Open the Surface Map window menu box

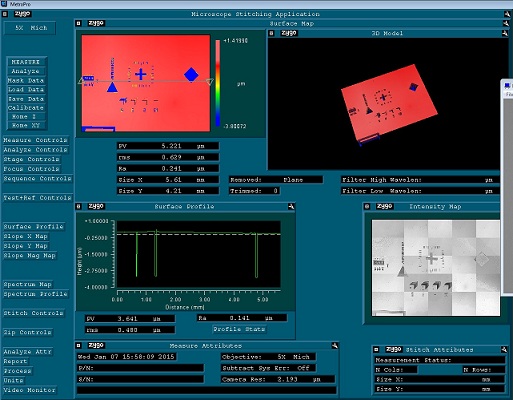pos(78,23)
